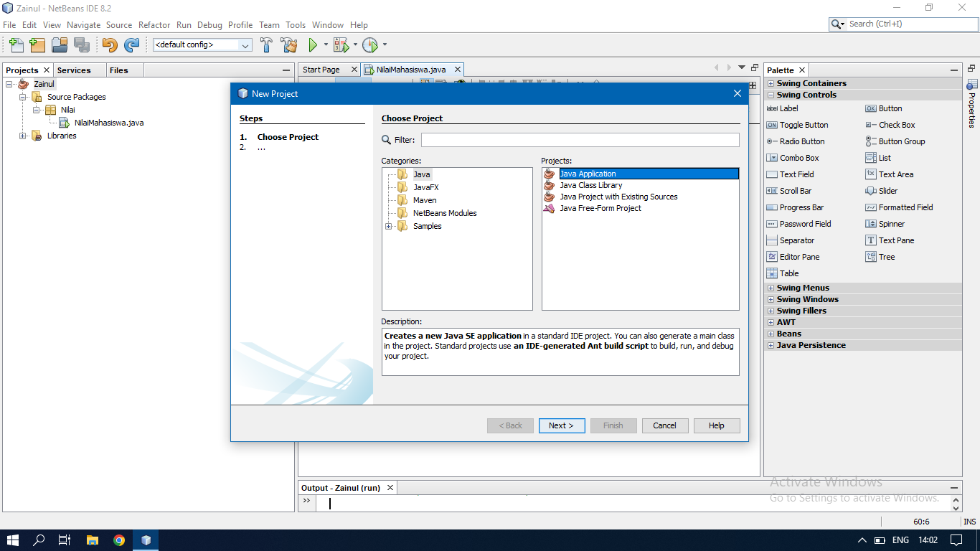Select the Label palette component
The width and height of the screenshot is (980, 551).
782,108
